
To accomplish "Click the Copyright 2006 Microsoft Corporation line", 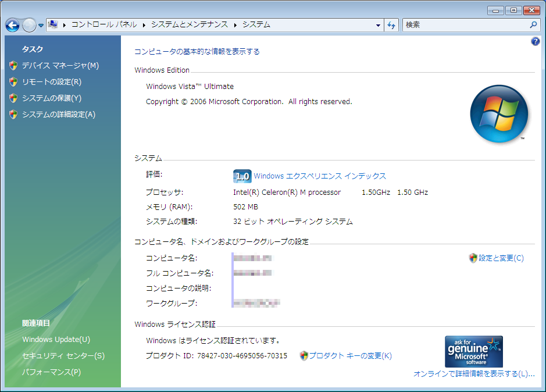I will point(249,102).
